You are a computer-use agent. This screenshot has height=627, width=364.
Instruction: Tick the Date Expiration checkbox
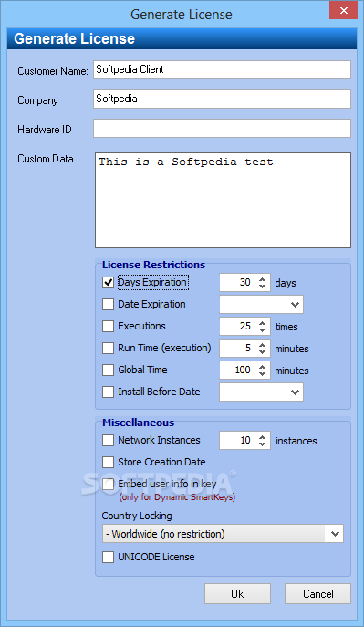click(108, 305)
